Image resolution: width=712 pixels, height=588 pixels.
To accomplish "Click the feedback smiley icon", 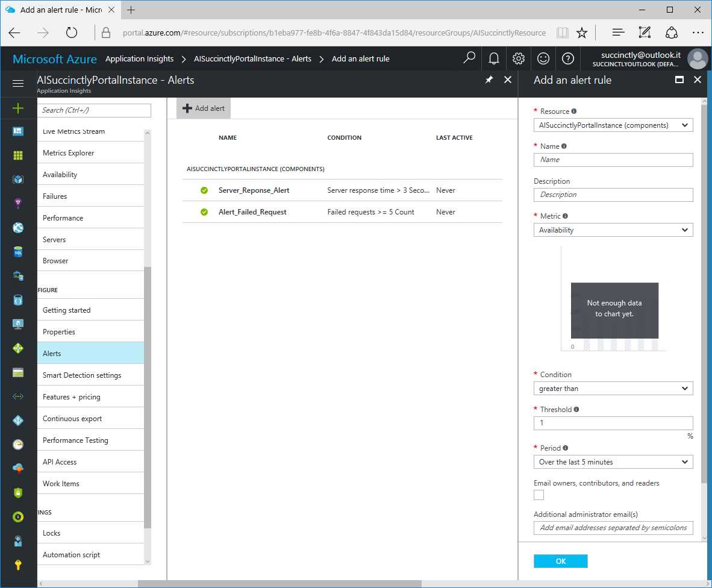I will [543, 58].
